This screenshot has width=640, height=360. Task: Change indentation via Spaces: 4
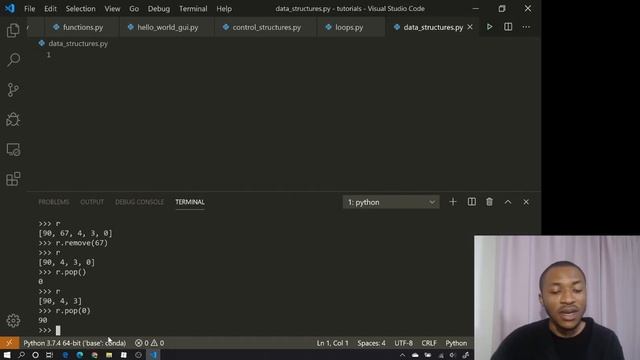click(371, 343)
